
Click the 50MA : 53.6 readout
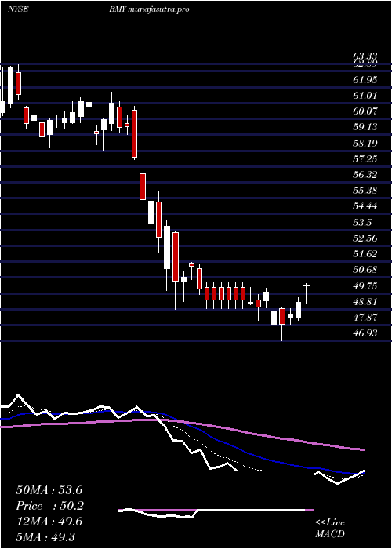pyautogui.click(x=49, y=490)
